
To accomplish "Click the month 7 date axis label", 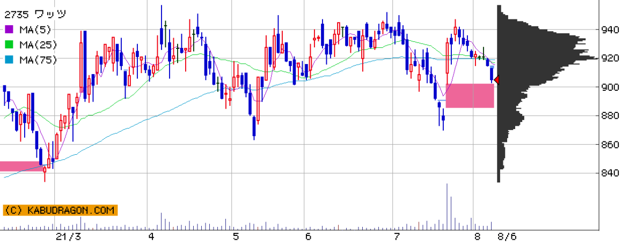I will tap(396, 236).
